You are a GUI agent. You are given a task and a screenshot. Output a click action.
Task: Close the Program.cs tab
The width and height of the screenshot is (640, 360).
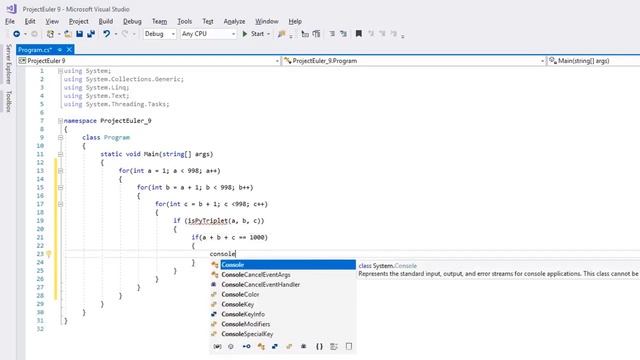[69, 50]
